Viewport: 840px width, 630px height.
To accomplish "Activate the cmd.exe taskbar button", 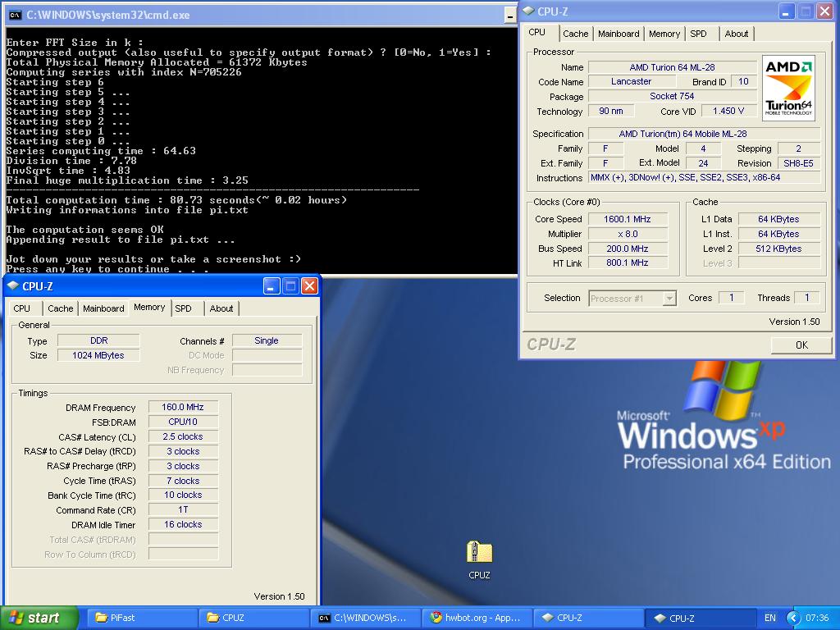I will 365,618.
